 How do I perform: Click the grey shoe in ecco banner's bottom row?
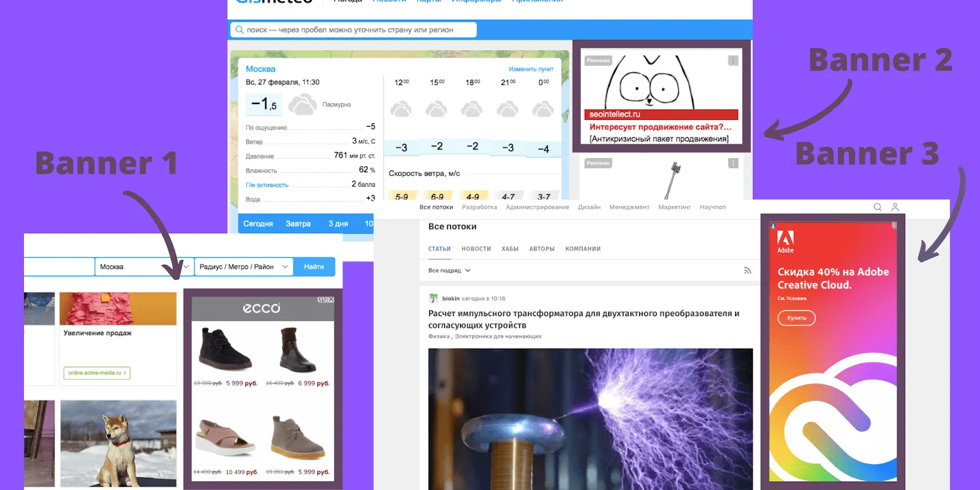tap(298, 437)
